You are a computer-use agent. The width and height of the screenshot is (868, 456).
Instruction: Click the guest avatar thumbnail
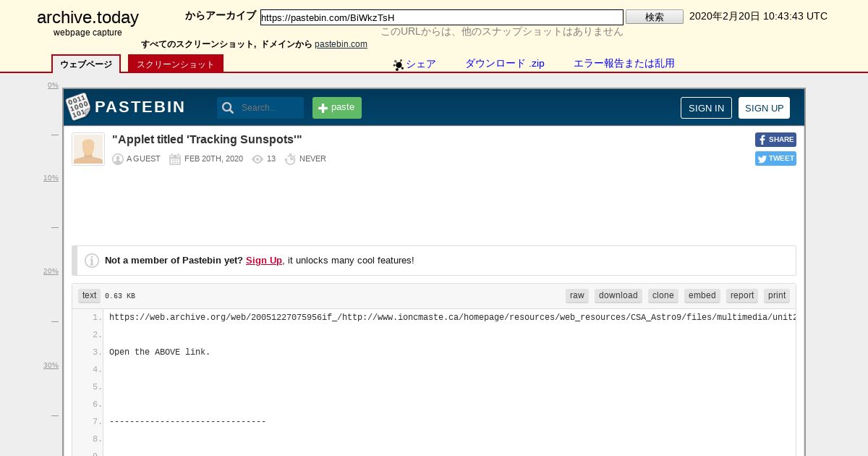point(88,149)
